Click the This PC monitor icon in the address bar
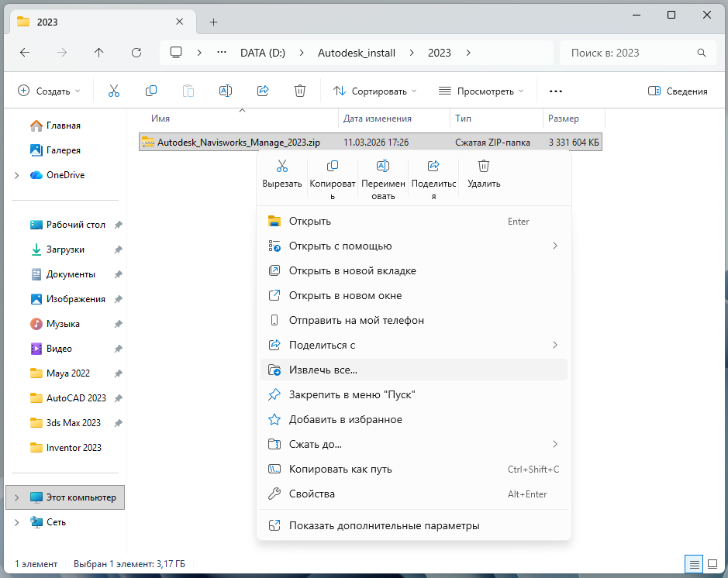 (x=176, y=53)
